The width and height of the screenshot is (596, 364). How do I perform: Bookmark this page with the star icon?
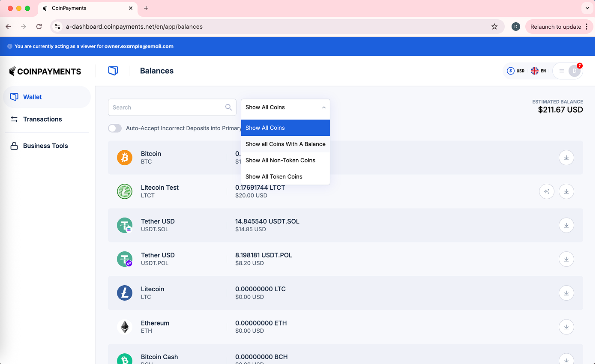pos(494,27)
